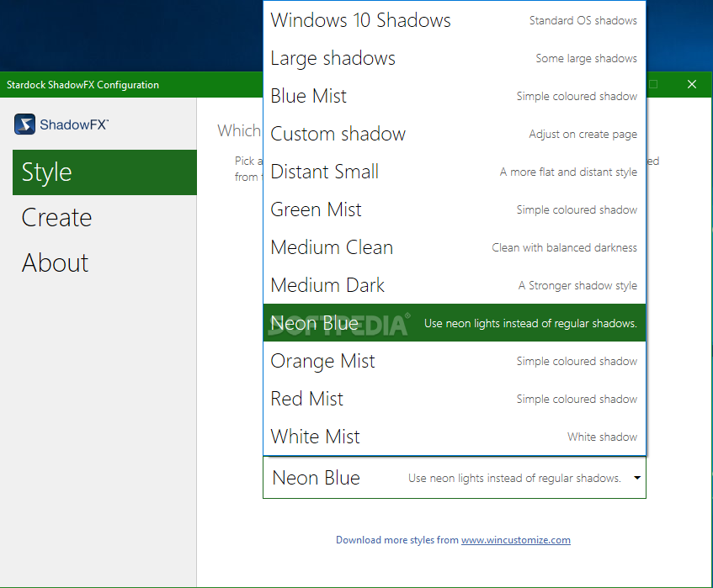
Task: Open the Style section
Action: [x=104, y=172]
